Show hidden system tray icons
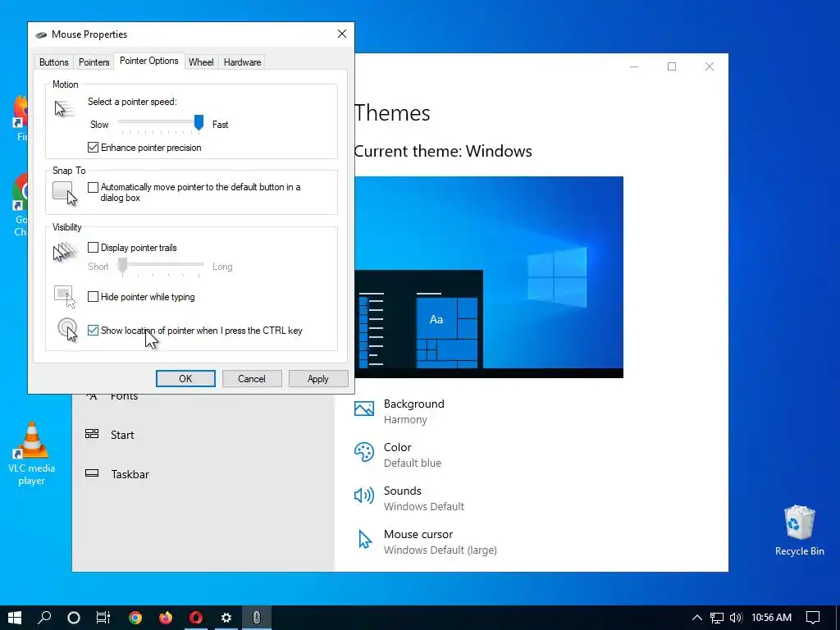840x630 pixels. (x=697, y=618)
